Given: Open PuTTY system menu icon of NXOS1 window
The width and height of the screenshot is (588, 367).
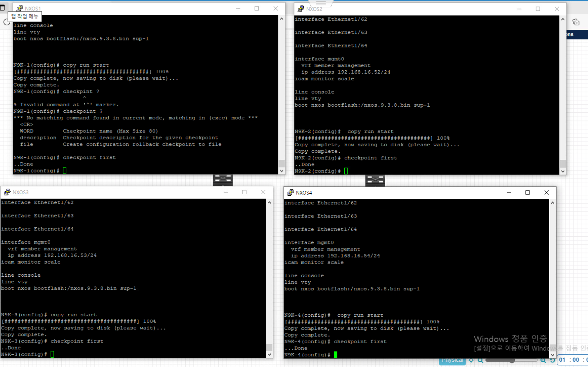Looking at the screenshot, I should click(19, 8).
